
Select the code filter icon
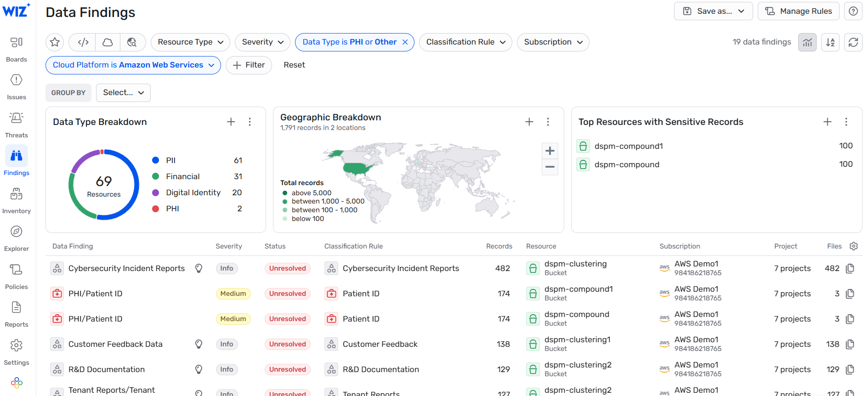(x=83, y=42)
